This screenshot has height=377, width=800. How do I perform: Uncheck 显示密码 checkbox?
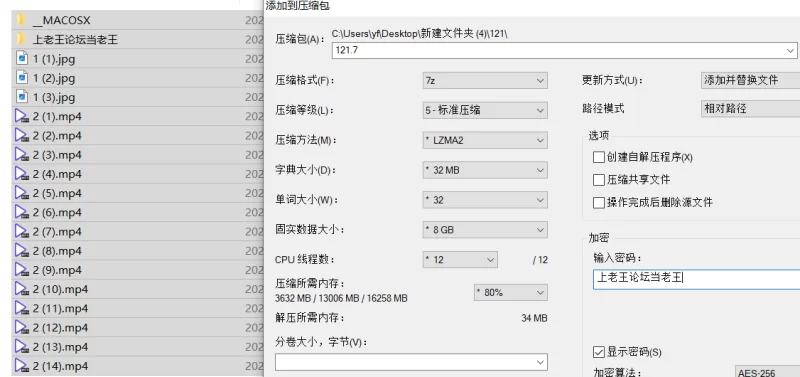tap(598, 352)
